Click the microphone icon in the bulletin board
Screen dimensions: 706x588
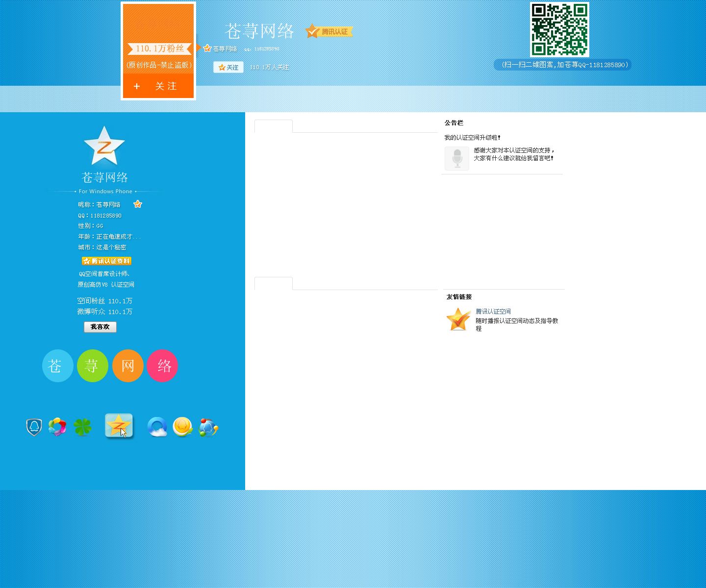tap(457, 158)
